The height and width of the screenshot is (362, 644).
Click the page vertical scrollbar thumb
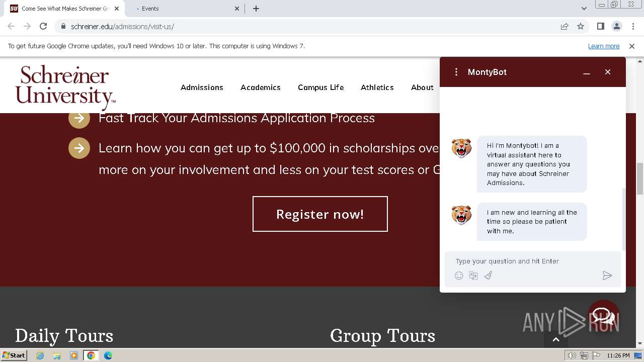tap(640, 178)
